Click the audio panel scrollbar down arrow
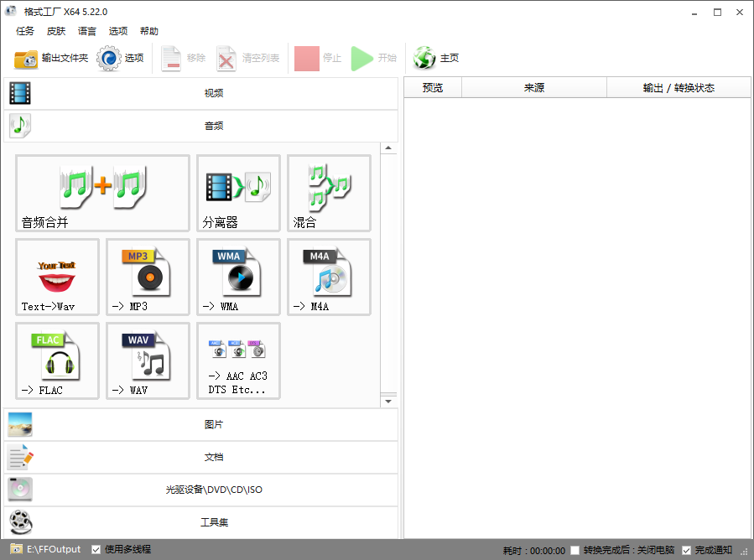This screenshot has height=560, width=754. pos(388,399)
